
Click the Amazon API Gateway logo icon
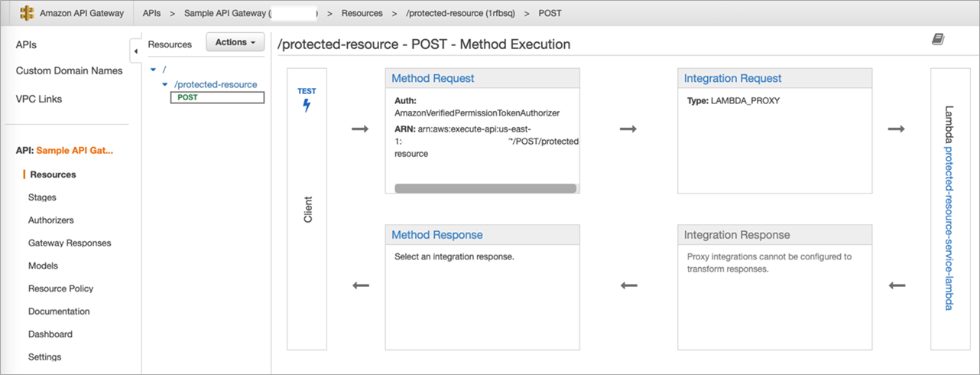click(28, 13)
